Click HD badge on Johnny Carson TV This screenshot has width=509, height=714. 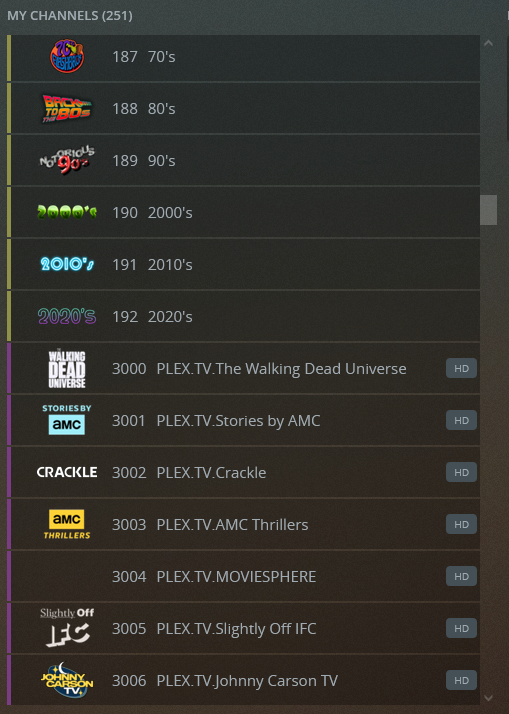point(461,680)
